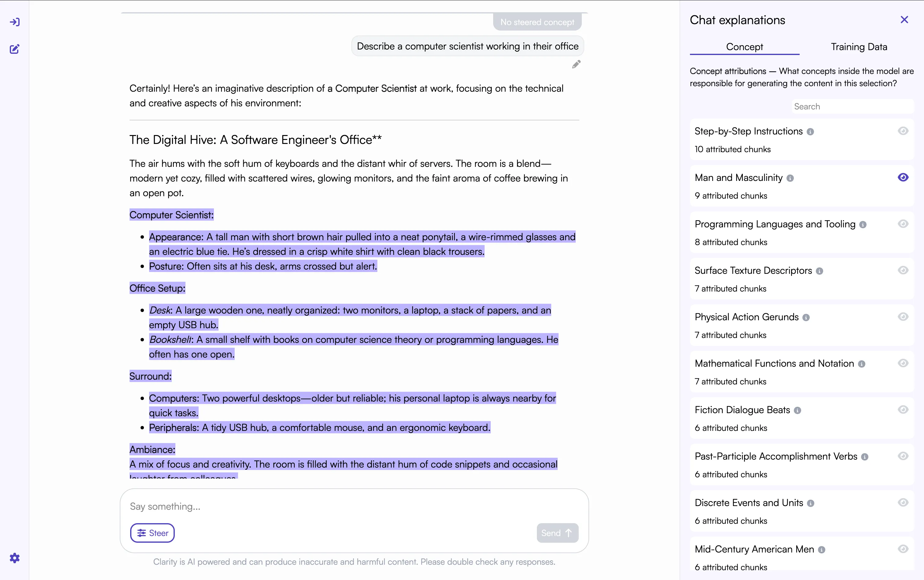Toggle highlight for Mid-Century American Men
924x580 pixels.
click(x=903, y=549)
